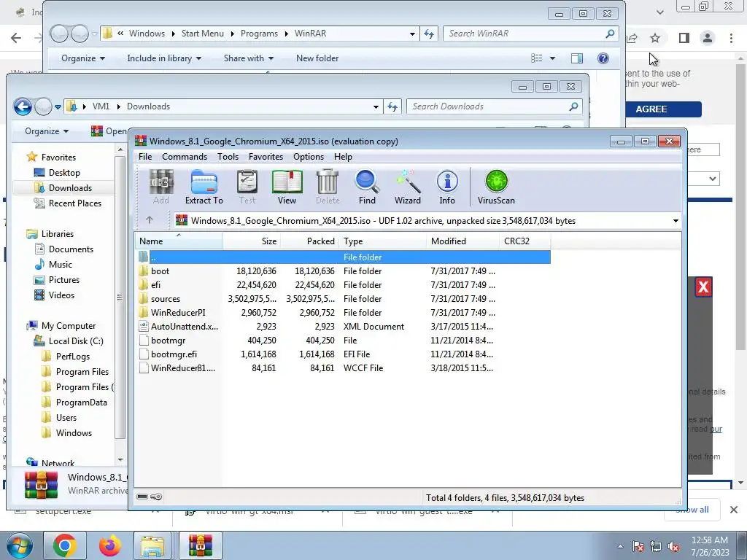Select Local Disk (C:) in tree

click(x=69, y=341)
